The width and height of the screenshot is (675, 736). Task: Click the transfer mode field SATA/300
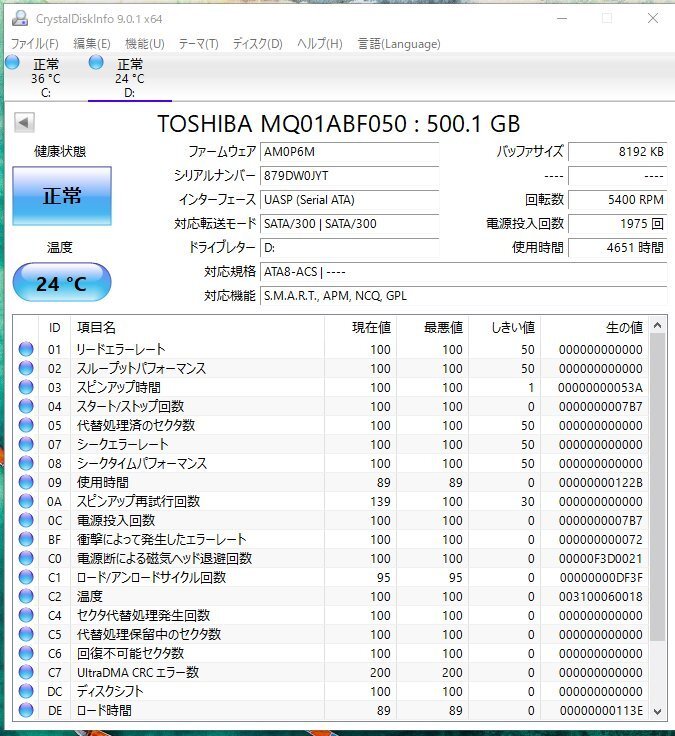point(349,223)
